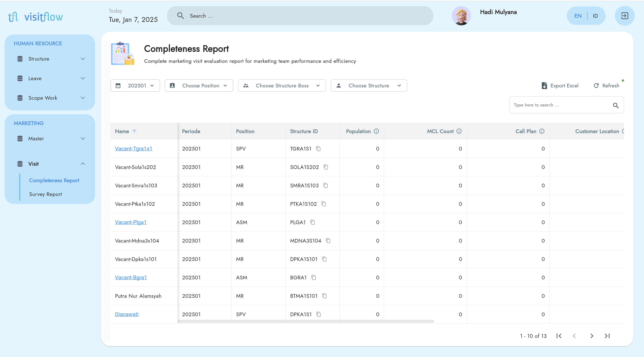Switch language to ID
The width and height of the screenshot is (644, 357).
pyautogui.click(x=595, y=16)
